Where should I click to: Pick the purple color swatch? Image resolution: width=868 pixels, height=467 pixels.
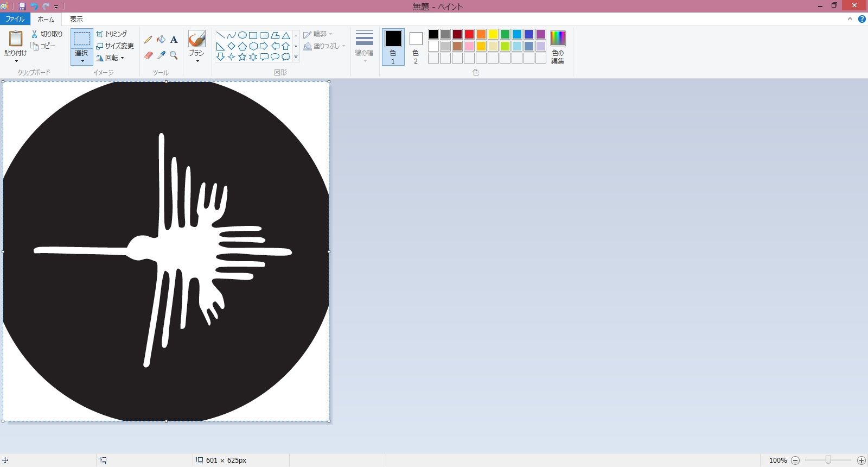(541, 34)
